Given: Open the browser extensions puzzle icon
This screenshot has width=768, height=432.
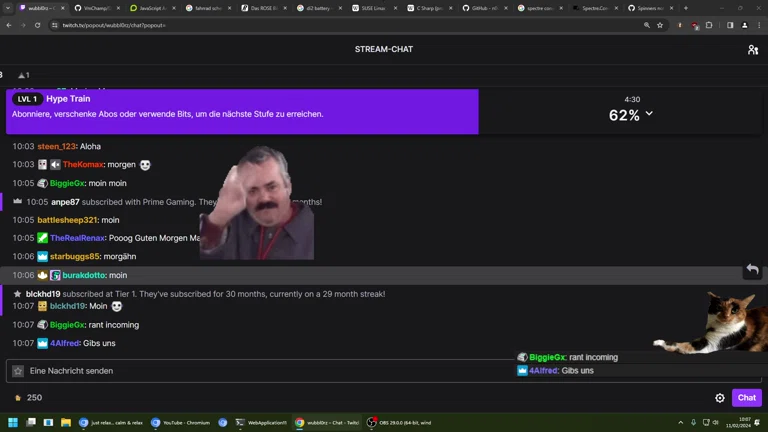Looking at the screenshot, I should tap(709, 25).
